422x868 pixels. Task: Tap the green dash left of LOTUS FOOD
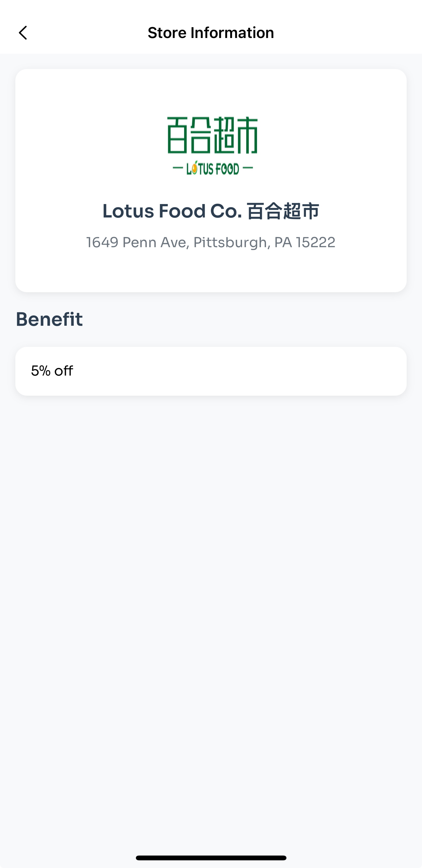pyautogui.click(x=178, y=168)
